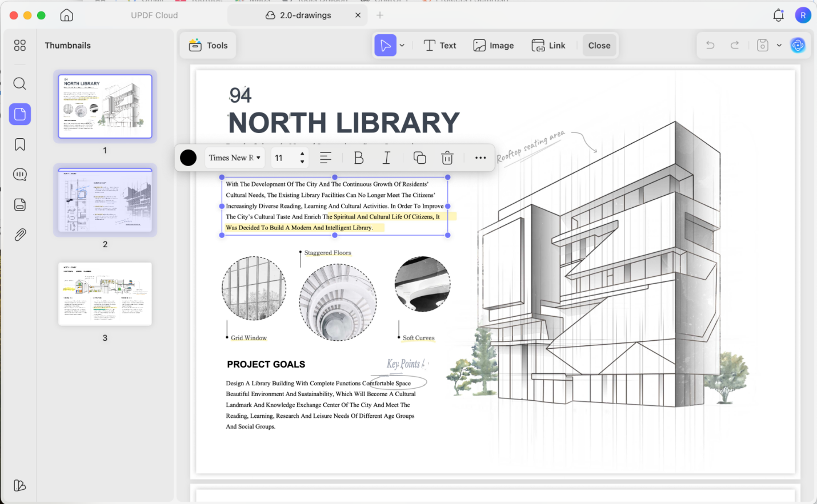Expand the selection tool dropdown arrow

pos(402,46)
